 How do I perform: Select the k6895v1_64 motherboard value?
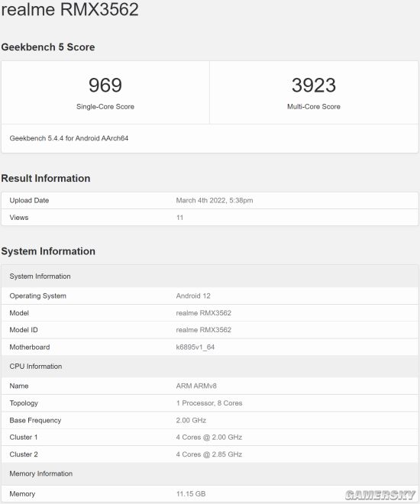click(x=195, y=347)
